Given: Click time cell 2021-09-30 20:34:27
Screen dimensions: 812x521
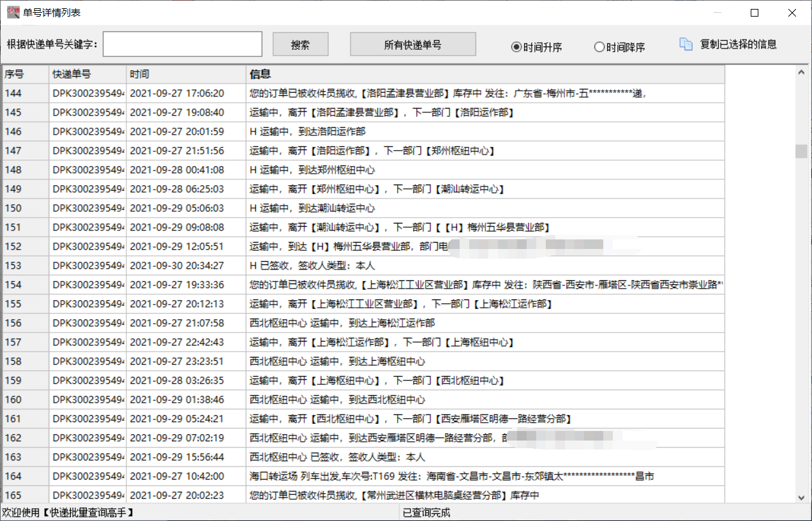Looking at the screenshot, I should [186, 266].
